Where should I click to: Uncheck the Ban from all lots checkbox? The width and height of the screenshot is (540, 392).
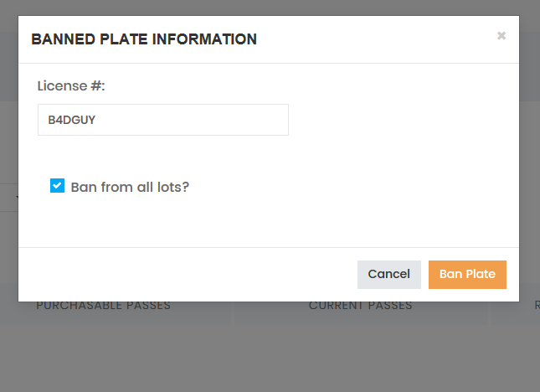coord(57,186)
